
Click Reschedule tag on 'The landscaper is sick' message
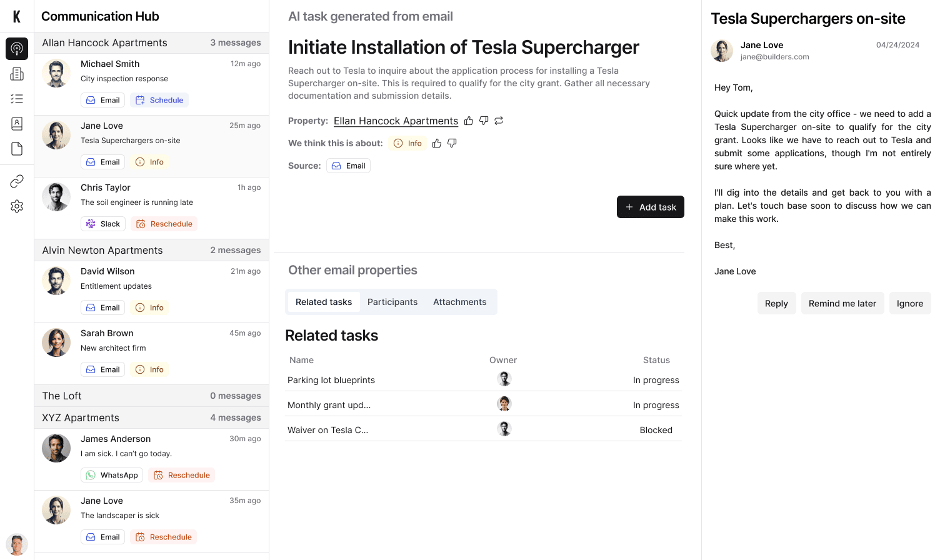click(163, 537)
